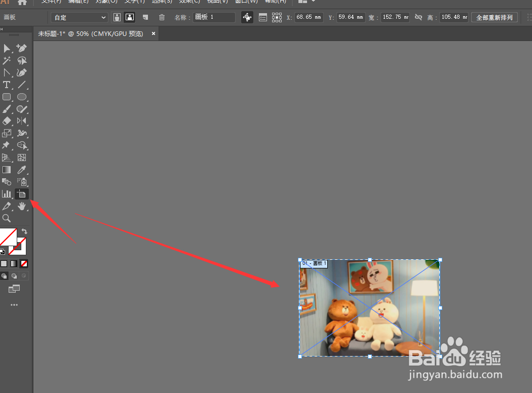Select the Magic Wand tool
532x393 pixels.
(7, 60)
